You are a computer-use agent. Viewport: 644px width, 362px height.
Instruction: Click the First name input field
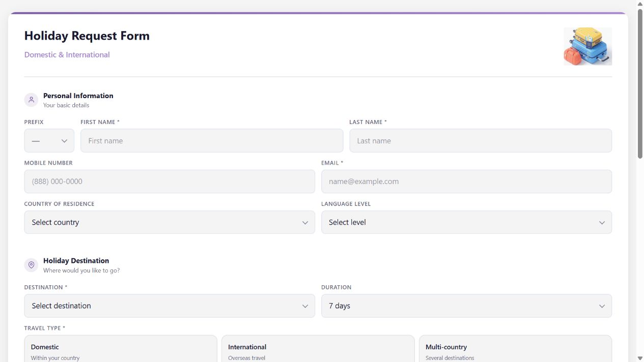pyautogui.click(x=212, y=141)
